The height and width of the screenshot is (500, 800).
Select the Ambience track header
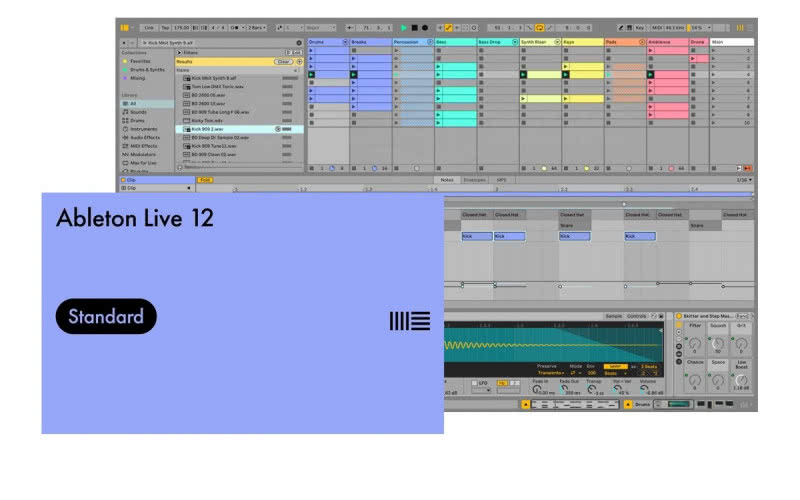667,42
